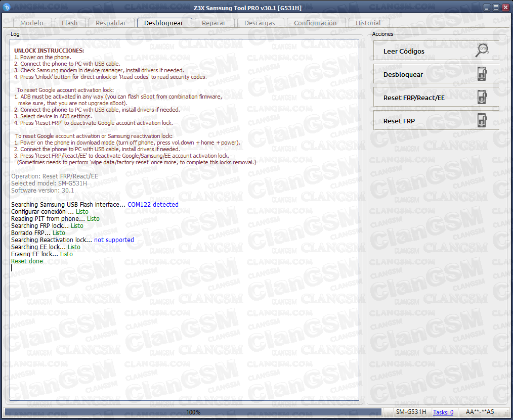
Task: Click the 'Selected model: SM-G531H' log line
Action: coord(49,183)
